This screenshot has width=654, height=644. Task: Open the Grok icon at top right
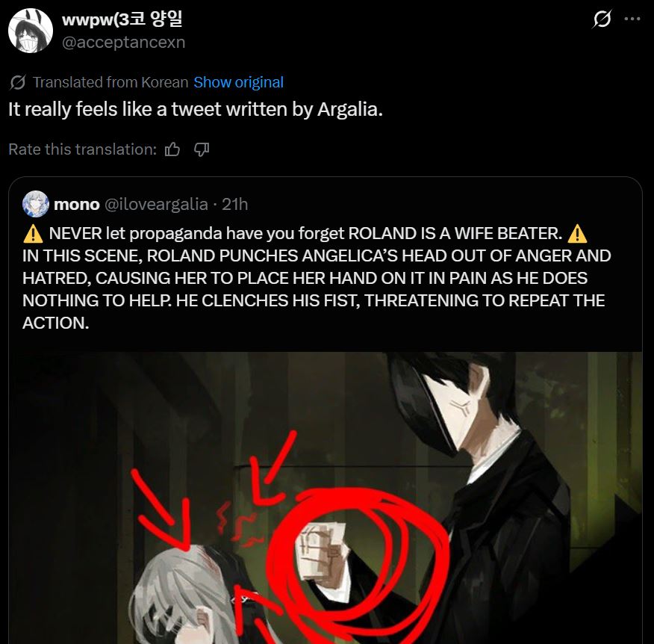click(602, 19)
